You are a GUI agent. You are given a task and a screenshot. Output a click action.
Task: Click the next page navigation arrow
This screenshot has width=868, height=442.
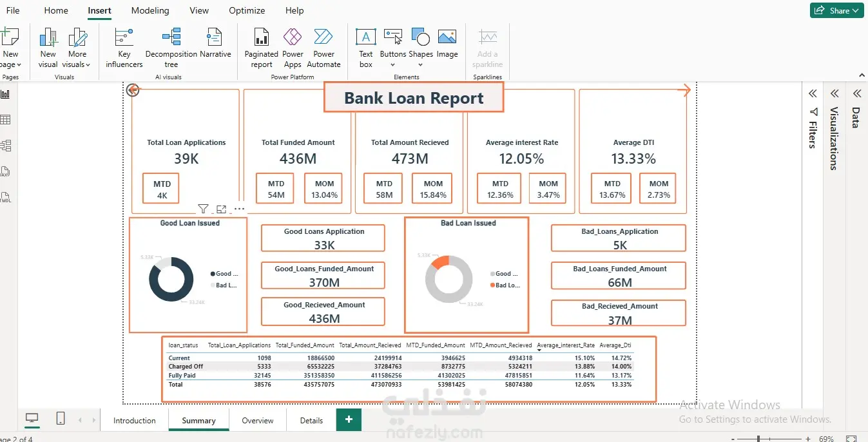pyautogui.click(x=94, y=420)
